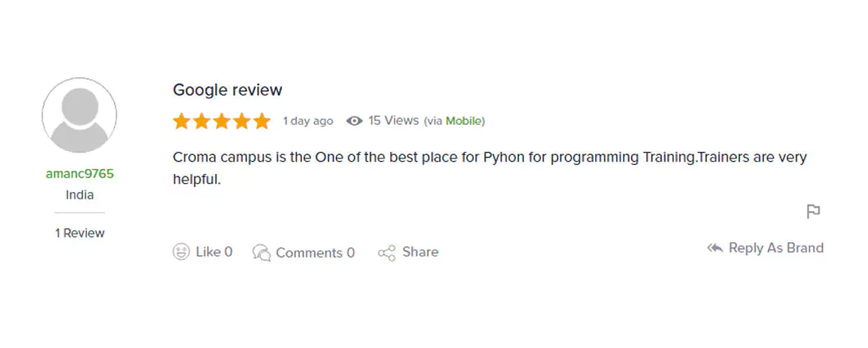Open the 'Google review' title
This screenshot has height=348, width=868.
click(227, 90)
